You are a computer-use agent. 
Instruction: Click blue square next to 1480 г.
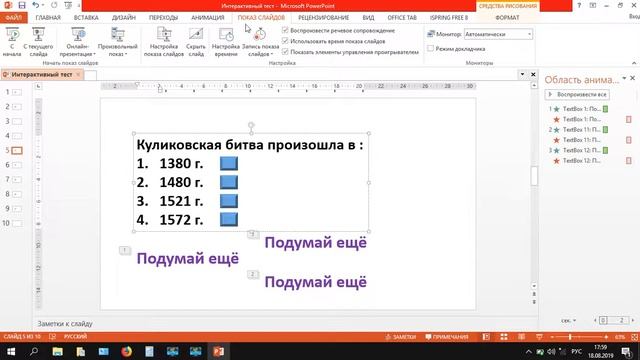click(x=229, y=182)
